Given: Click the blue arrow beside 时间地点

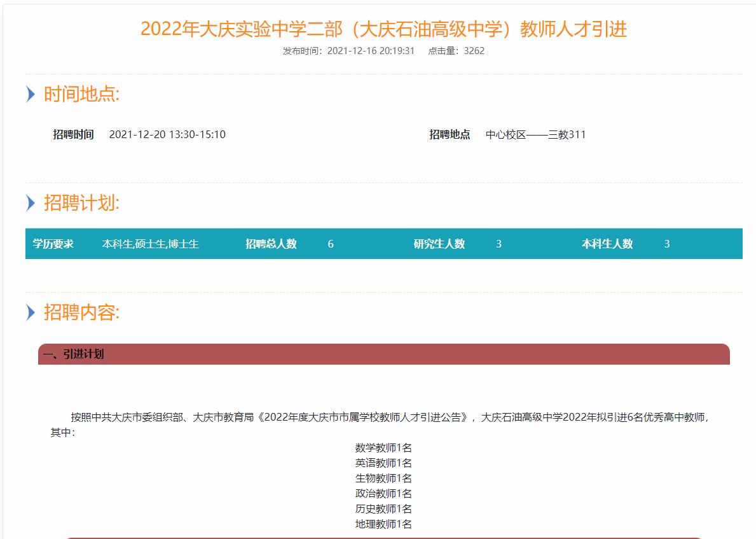Looking at the screenshot, I should [x=31, y=94].
